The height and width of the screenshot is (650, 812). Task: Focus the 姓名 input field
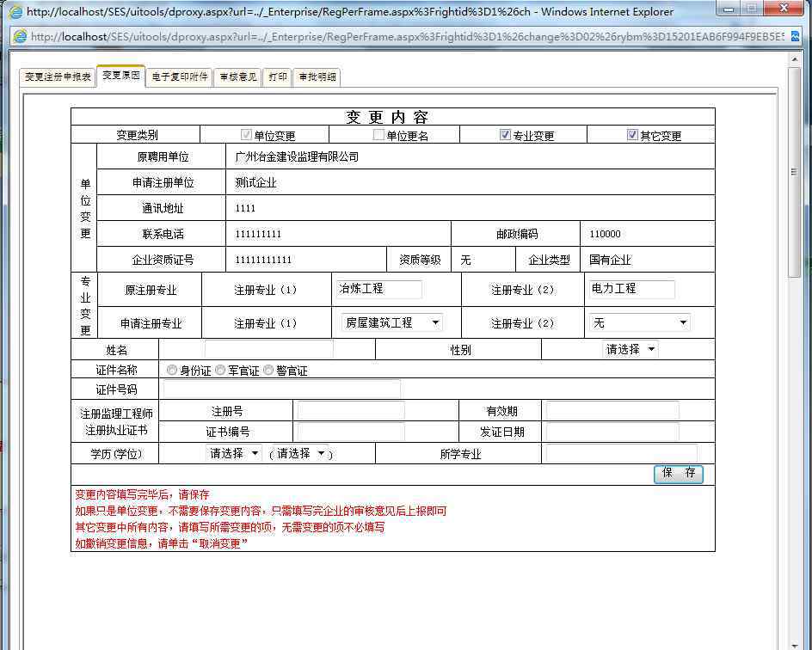(268, 349)
